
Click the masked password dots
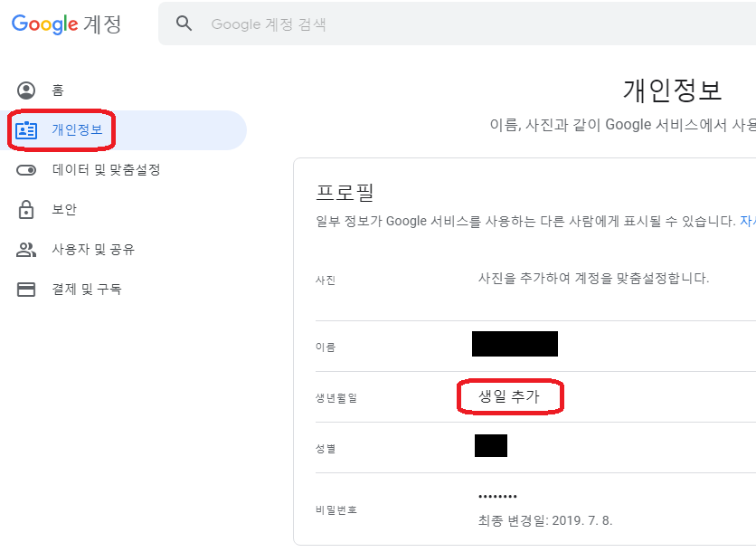pyautogui.click(x=497, y=496)
